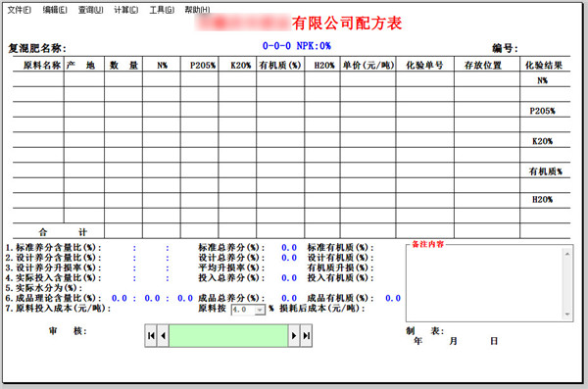
Task: Open the 计算(C) menu
Action: tap(126, 10)
